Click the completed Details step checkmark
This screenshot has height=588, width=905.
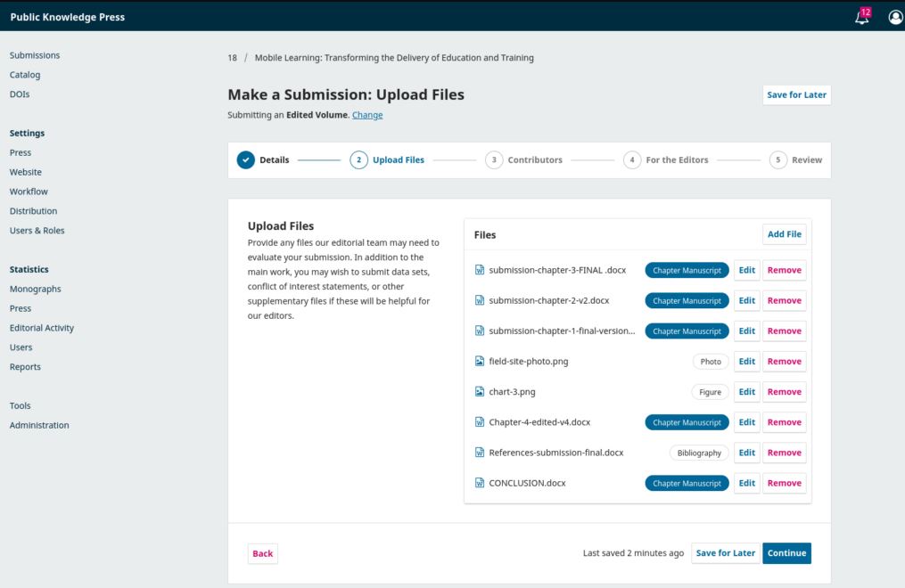pyautogui.click(x=246, y=159)
